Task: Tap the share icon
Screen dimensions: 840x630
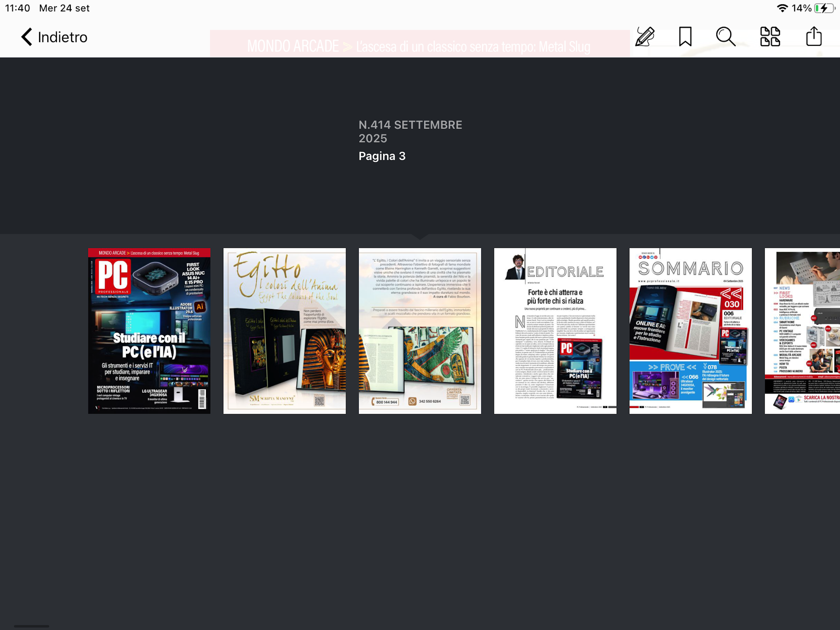Action: pos(814,37)
